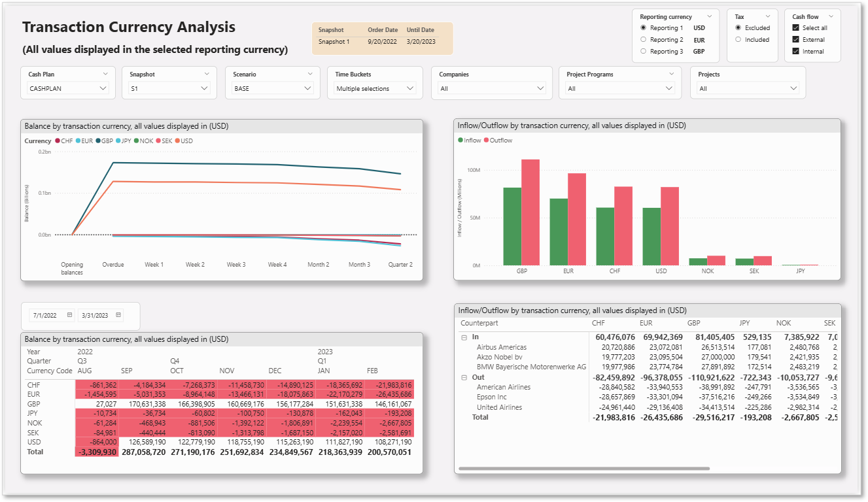Open Snapshot S1 dropdown
This screenshot has height=502, width=868.
(x=169, y=88)
